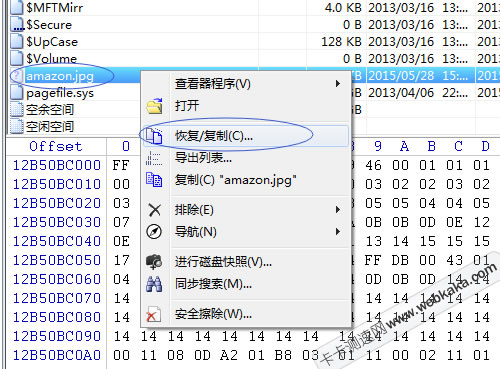The height and width of the screenshot is (369, 500).
Task: Choose 安全擦除(W)... menu entry
Action: [213, 314]
